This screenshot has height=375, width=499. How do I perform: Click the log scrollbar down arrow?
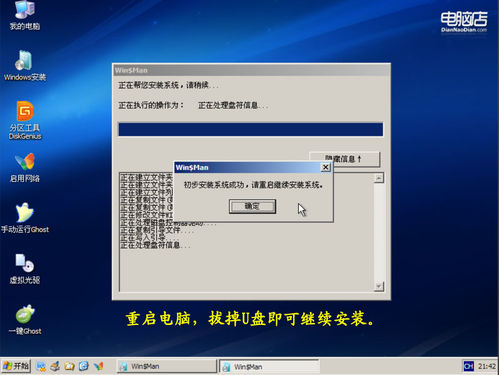tap(379, 286)
